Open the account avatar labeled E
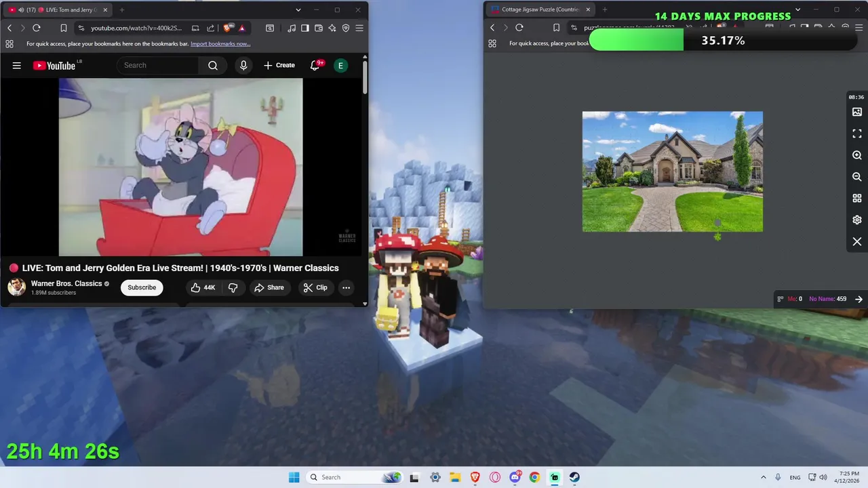 coord(340,65)
